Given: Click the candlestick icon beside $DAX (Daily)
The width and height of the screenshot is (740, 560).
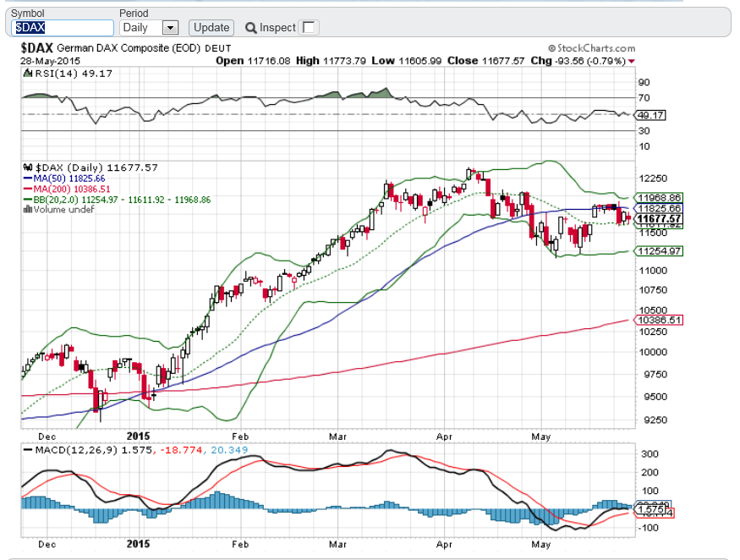Looking at the screenshot, I should (x=28, y=166).
